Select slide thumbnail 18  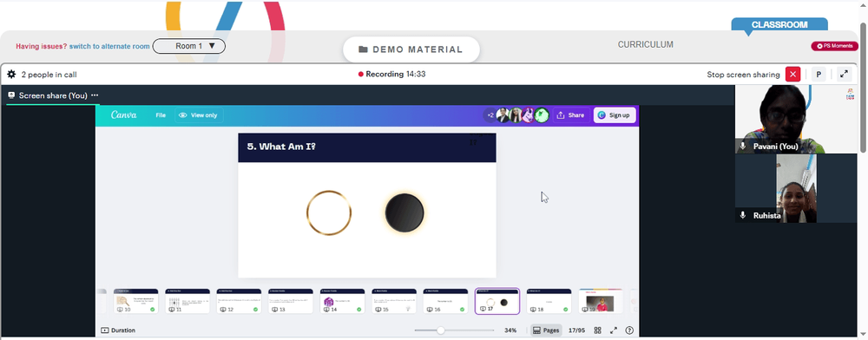(x=549, y=301)
